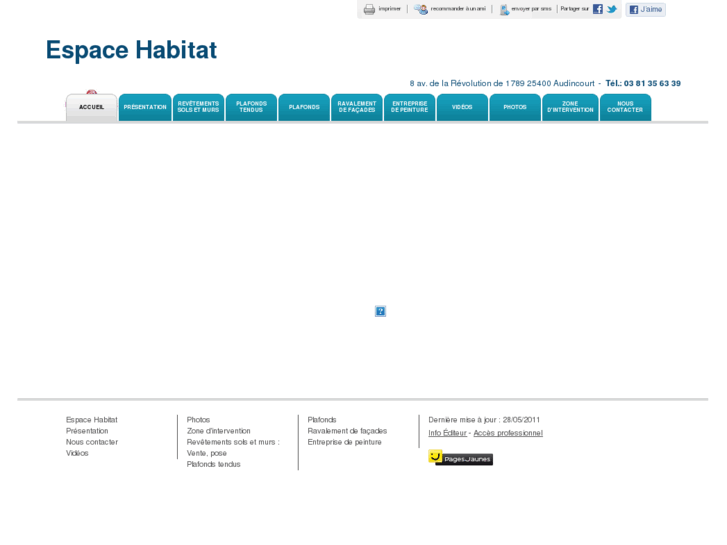Open the PagesJaunes logo badge
The width and height of the screenshot is (727, 545).
click(x=460, y=458)
